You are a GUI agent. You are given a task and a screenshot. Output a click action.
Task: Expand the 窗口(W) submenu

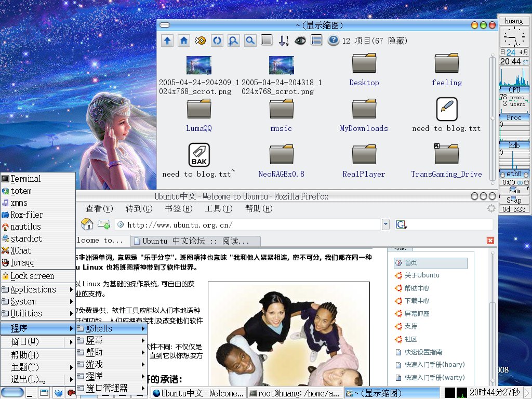tap(38, 342)
